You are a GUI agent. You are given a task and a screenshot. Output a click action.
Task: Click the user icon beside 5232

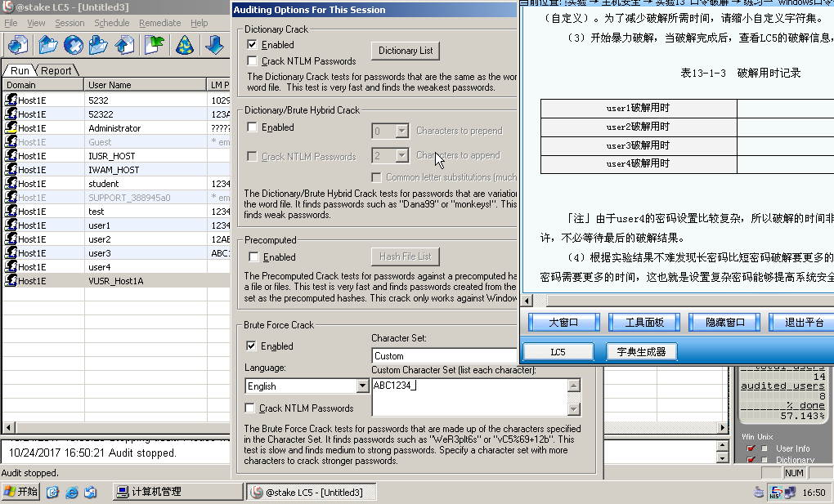pyautogui.click(x=11, y=100)
